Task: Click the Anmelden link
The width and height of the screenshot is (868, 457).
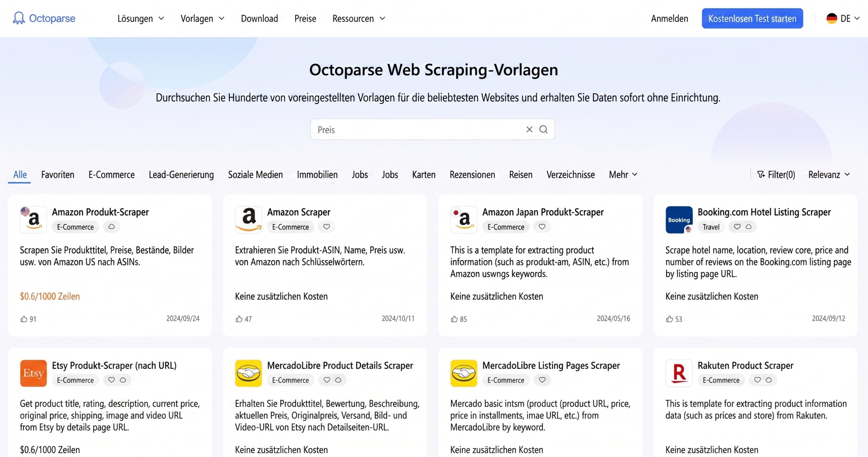Action: (x=669, y=18)
